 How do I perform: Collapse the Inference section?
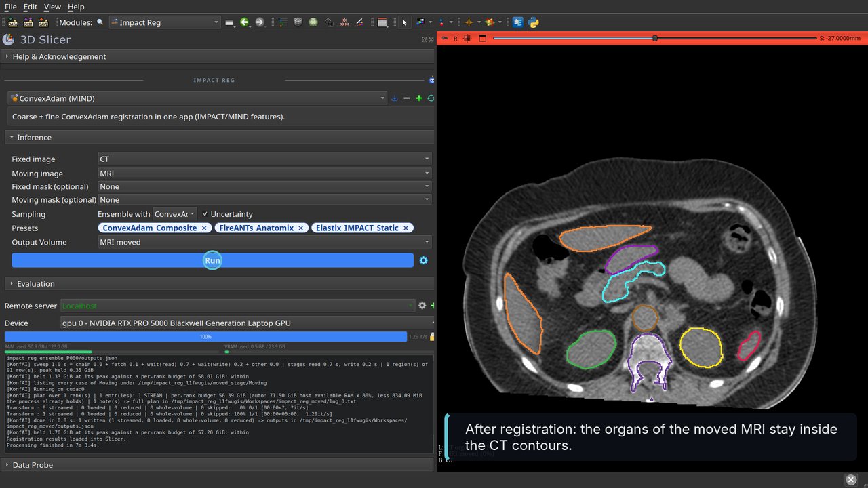(x=218, y=137)
